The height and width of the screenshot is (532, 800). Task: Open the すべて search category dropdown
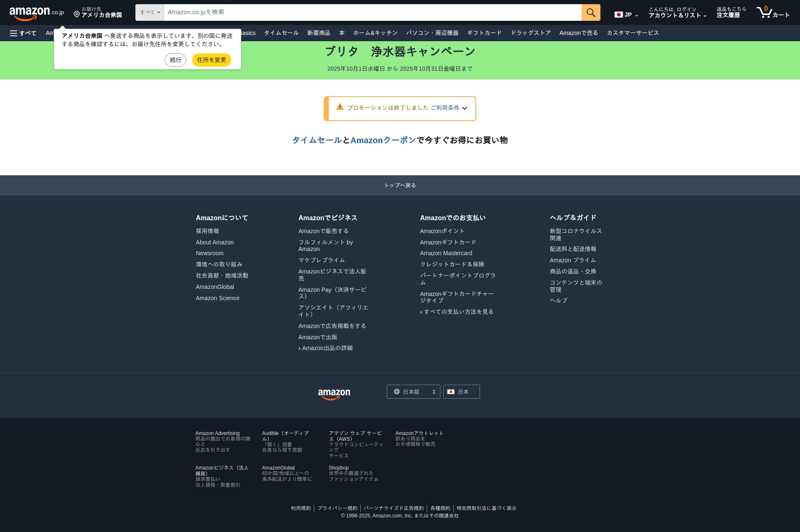[x=150, y=12]
